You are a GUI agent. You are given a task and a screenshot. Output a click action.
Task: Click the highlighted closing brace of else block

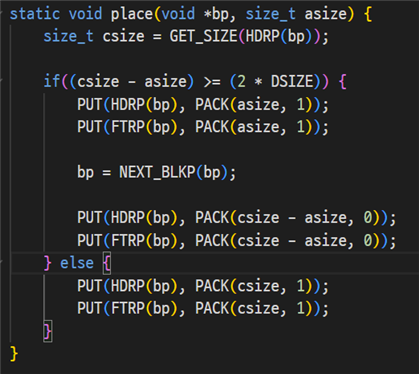tap(48, 331)
